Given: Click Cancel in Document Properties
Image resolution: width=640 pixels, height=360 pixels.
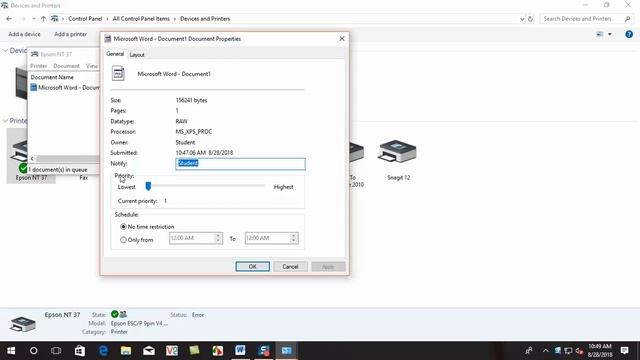Looking at the screenshot, I should pyautogui.click(x=290, y=267).
